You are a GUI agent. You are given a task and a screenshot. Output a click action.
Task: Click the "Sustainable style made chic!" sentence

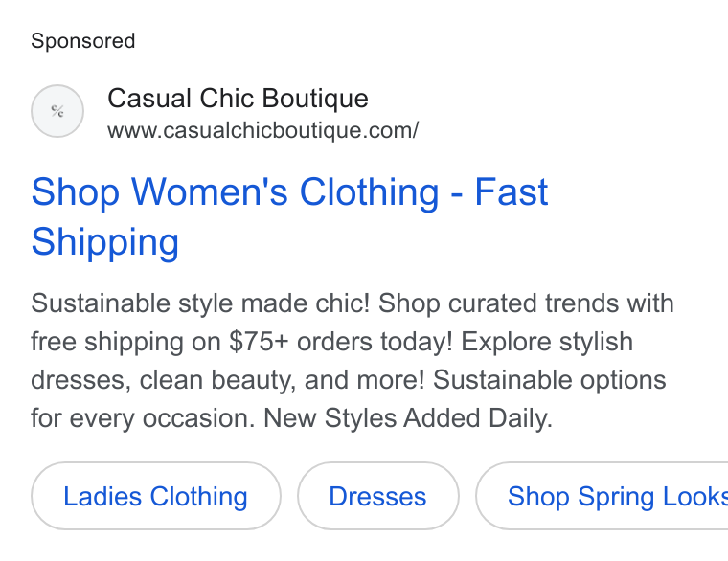point(200,303)
